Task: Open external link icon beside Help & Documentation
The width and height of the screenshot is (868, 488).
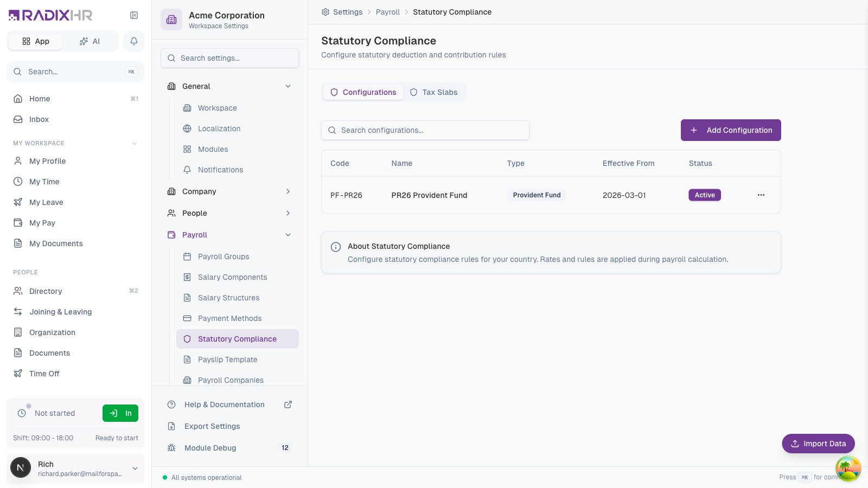Action: 288,404
